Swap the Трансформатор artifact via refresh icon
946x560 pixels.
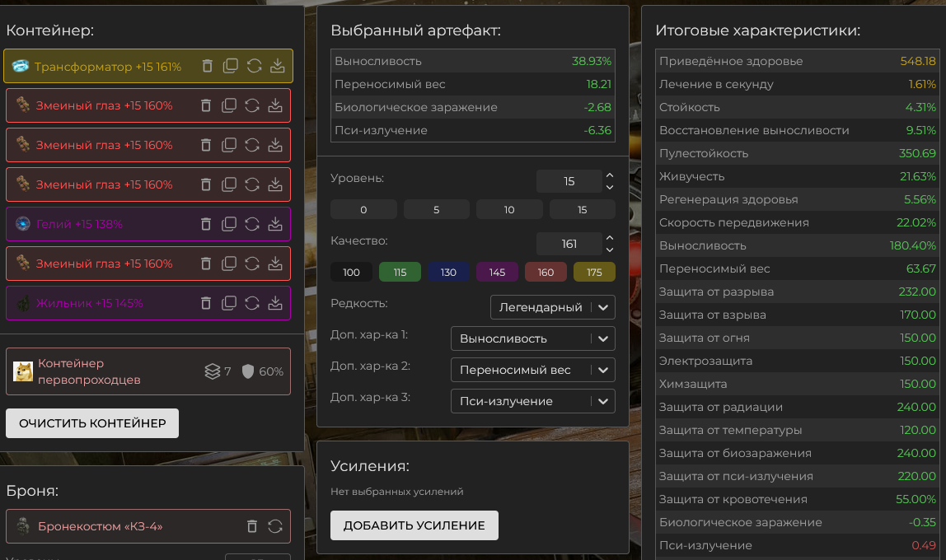click(x=254, y=66)
